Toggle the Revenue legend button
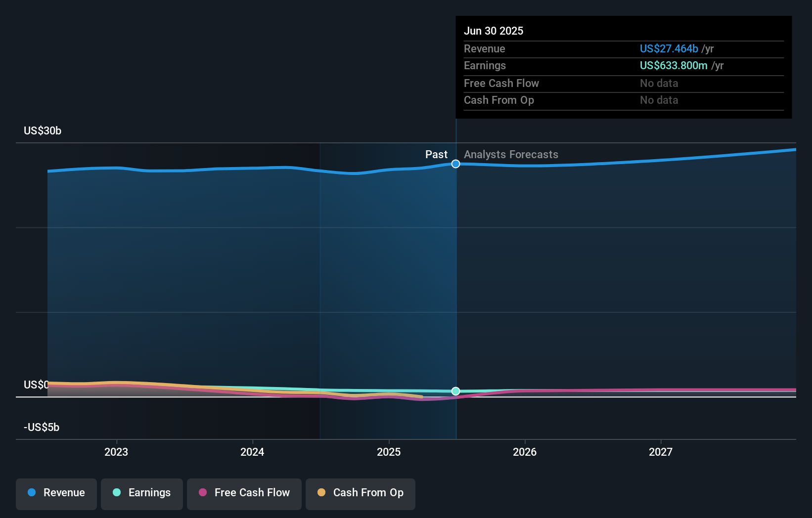The image size is (812, 518). tap(56, 494)
